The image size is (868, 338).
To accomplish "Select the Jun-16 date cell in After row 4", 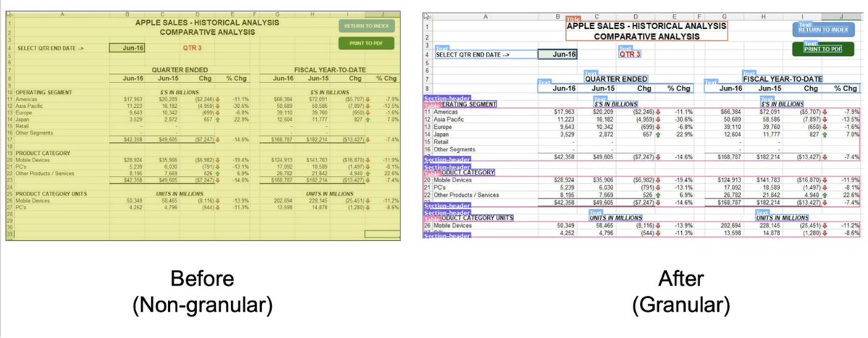I will click(x=557, y=54).
